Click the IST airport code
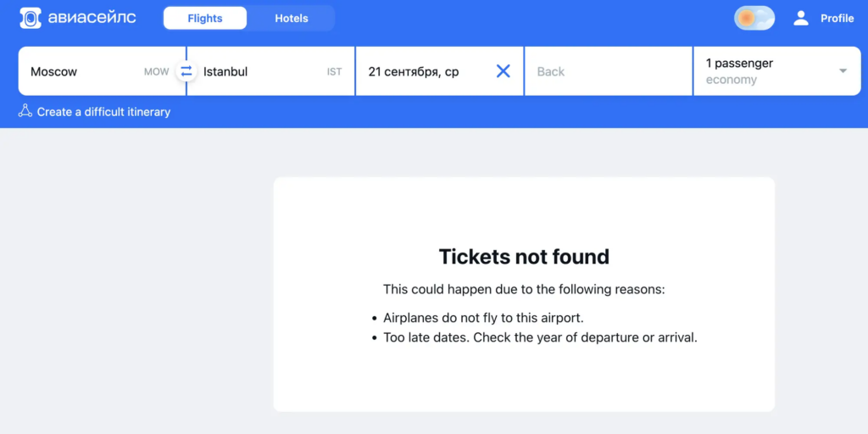The height and width of the screenshot is (434, 868). [x=334, y=72]
